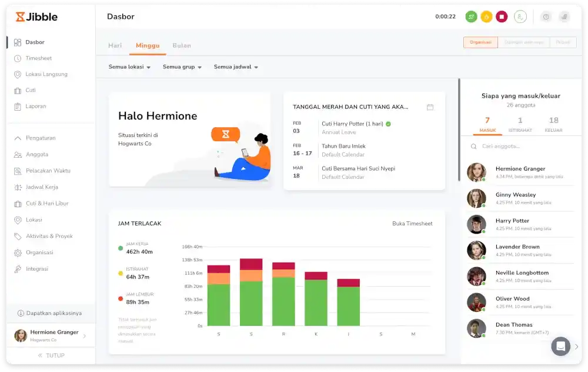Click the Buka Timesheet link

[412, 224]
